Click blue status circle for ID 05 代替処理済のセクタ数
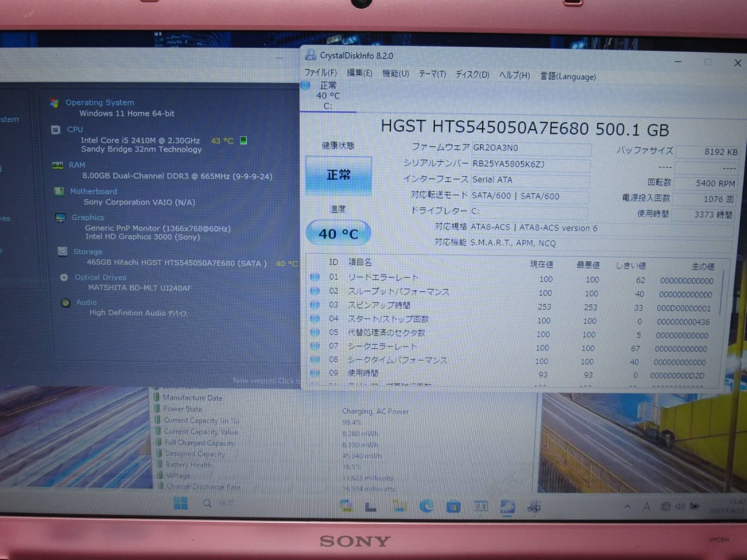 coord(315,332)
